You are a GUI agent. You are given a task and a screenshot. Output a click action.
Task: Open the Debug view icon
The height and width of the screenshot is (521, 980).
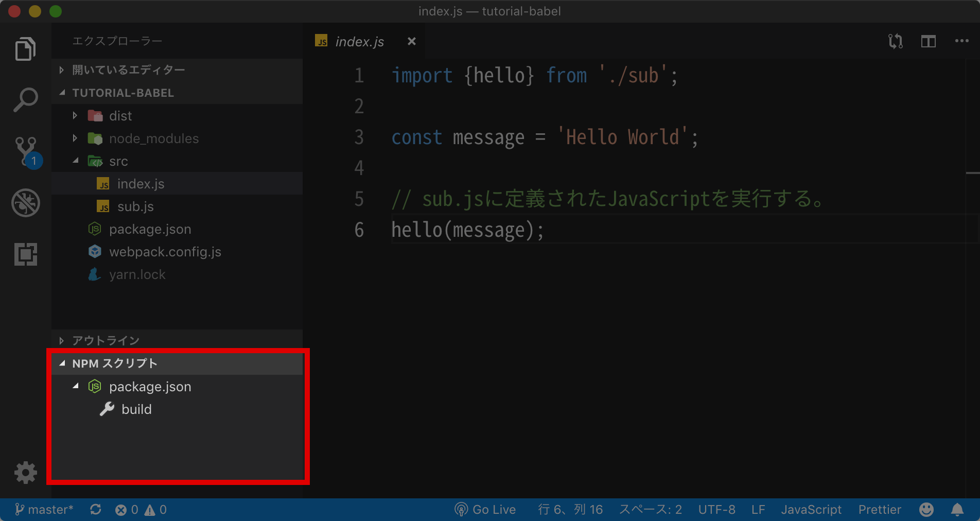25,203
